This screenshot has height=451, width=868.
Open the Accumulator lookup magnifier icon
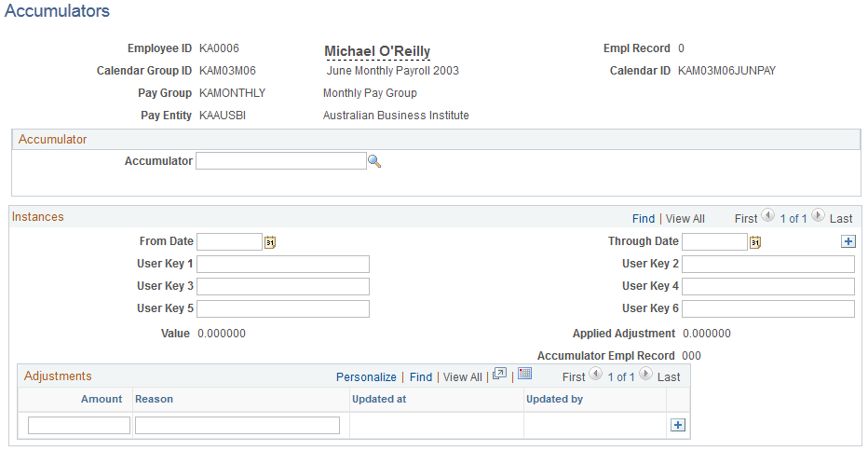pos(374,161)
